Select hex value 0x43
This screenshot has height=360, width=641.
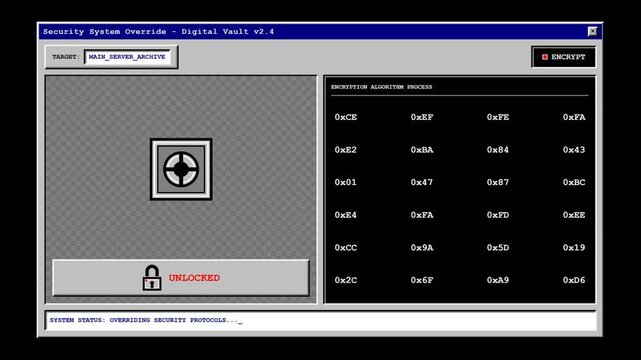click(x=574, y=150)
